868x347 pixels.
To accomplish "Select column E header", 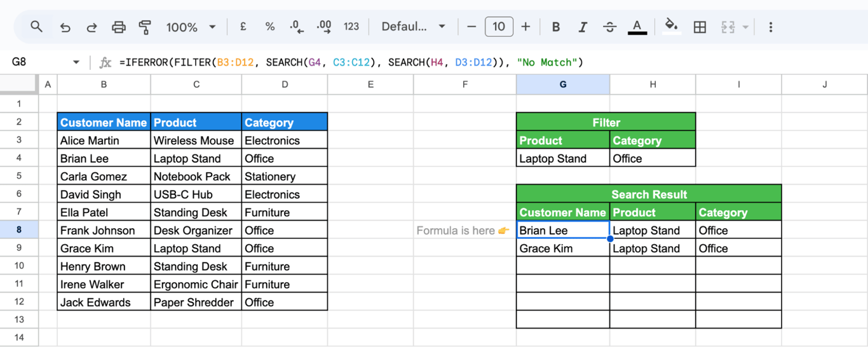I will coord(370,84).
